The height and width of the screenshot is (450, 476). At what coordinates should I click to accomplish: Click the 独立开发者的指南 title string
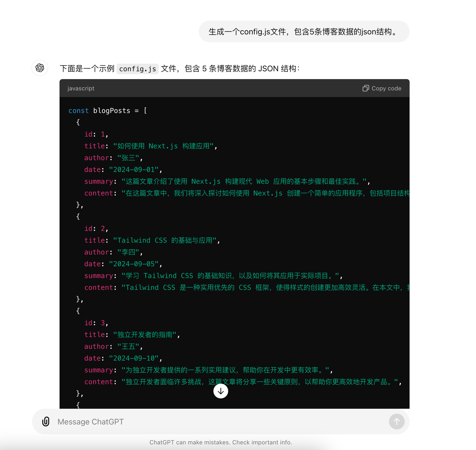pos(145,335)
